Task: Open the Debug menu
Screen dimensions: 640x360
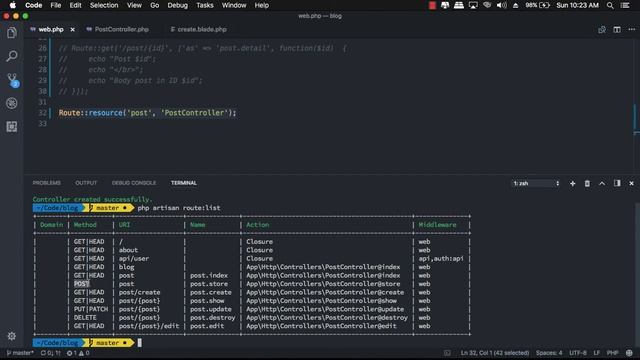Action: pos(178,5)
